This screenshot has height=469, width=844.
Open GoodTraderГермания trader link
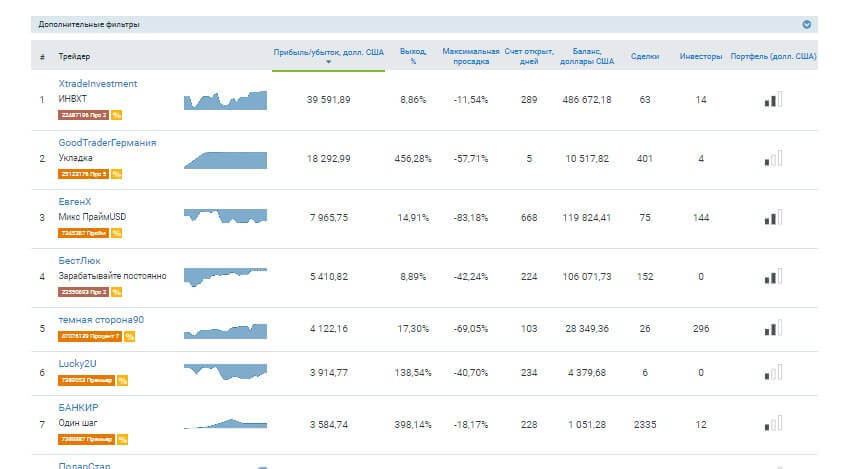(107, 143)
